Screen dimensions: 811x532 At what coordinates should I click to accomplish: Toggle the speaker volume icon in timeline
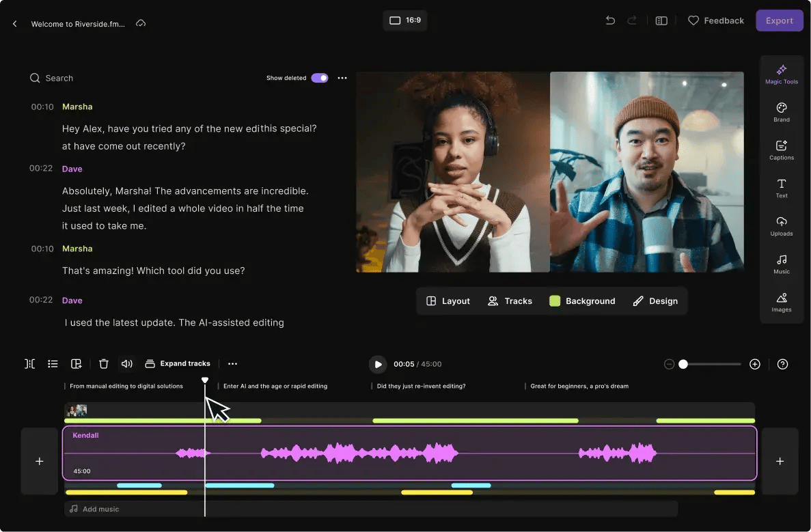[x=126, y=364]
